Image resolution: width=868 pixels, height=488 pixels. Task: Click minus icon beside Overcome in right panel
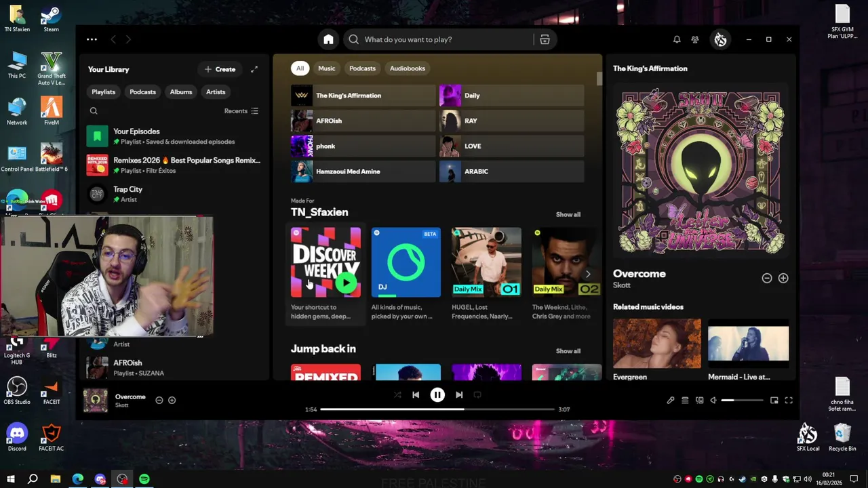767,278
